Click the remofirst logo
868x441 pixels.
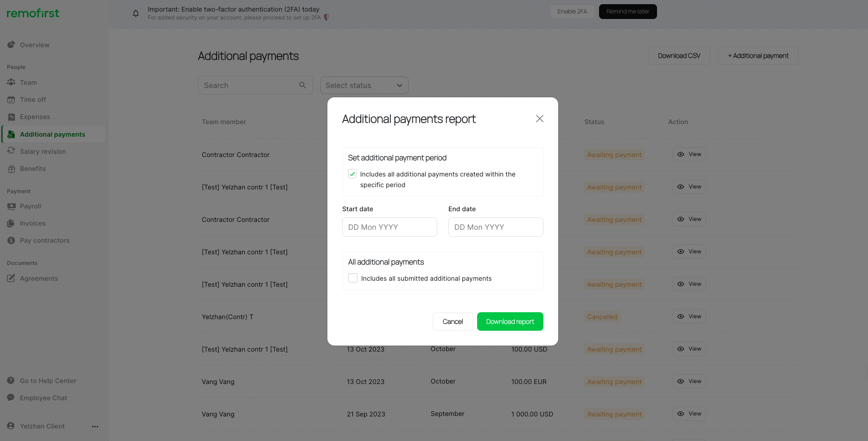pyautogui.click(x=33, y=13)
